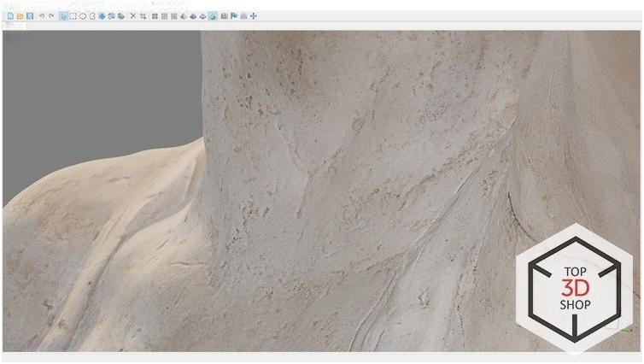
Task: Show the point cloud view
Action: [x=155, y=16]
